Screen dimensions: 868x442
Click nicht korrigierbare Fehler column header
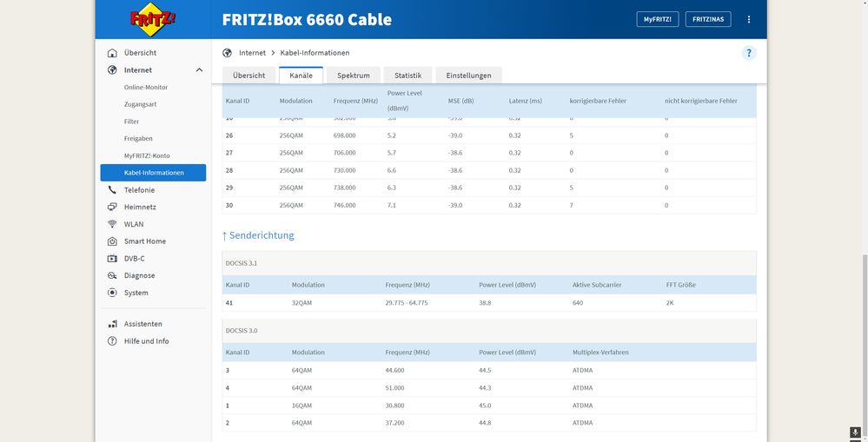pos(701,102)
